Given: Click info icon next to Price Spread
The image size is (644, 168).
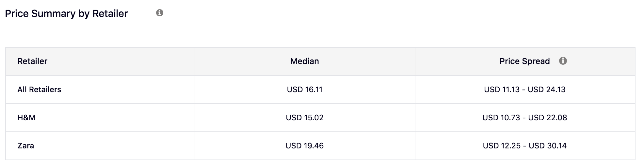Looking at the screenshot, I should click(563, 61).
